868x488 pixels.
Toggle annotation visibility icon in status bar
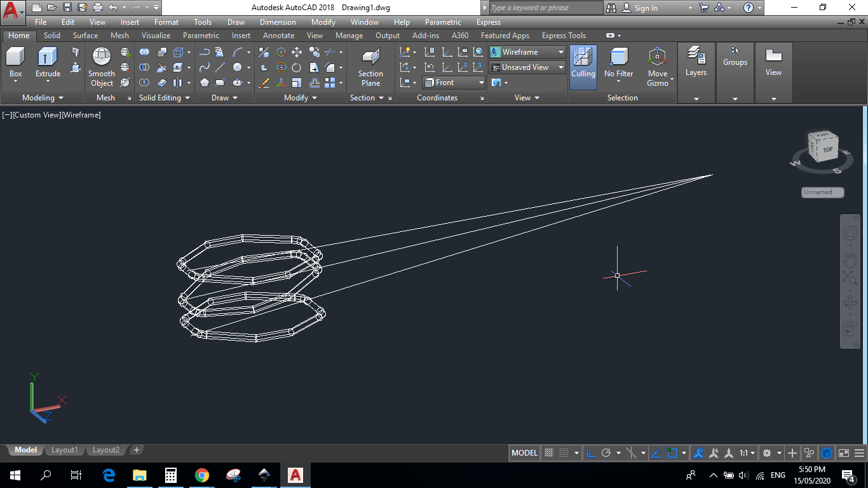coord(698,453)
